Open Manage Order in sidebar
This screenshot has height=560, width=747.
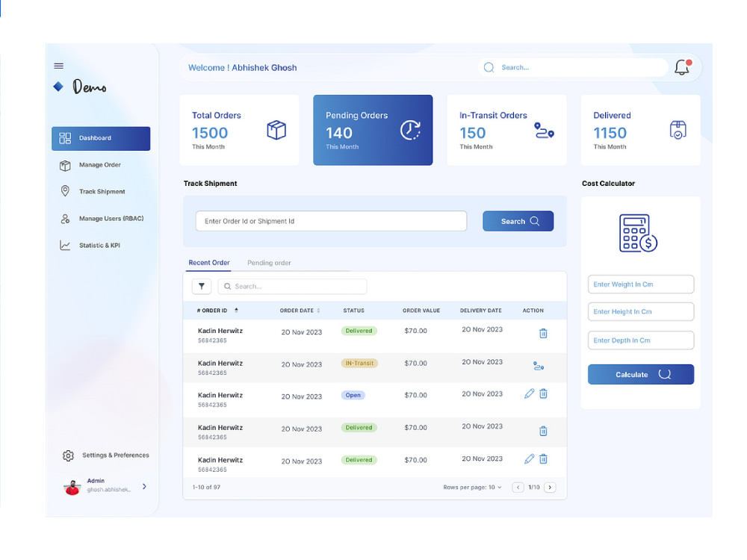(x=101, y=165)
